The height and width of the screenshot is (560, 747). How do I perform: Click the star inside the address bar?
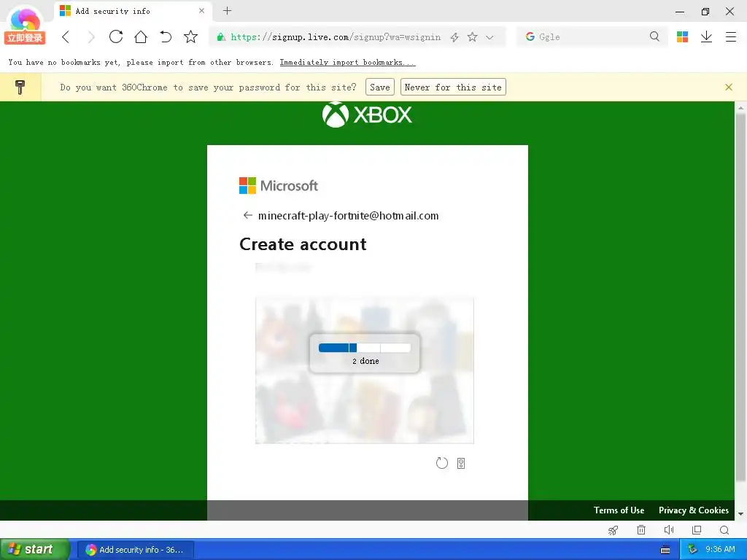tap(472, 36)
